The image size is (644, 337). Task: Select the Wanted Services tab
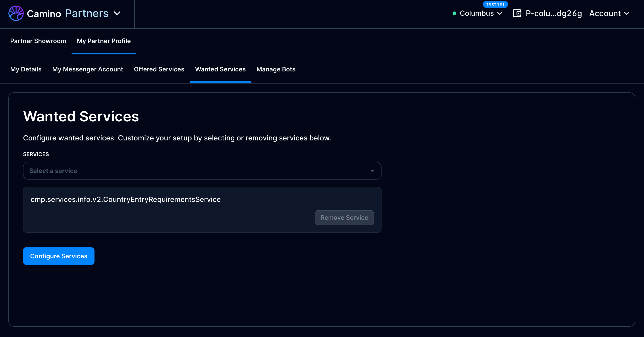(x=220, y=69)
